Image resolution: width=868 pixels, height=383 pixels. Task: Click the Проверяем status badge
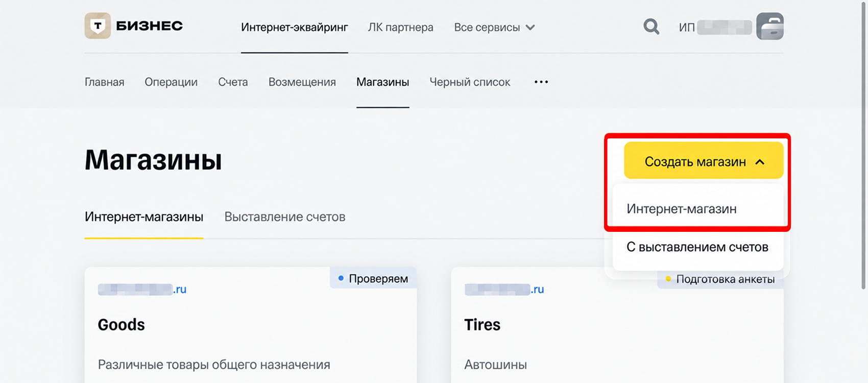pos(373,279)
